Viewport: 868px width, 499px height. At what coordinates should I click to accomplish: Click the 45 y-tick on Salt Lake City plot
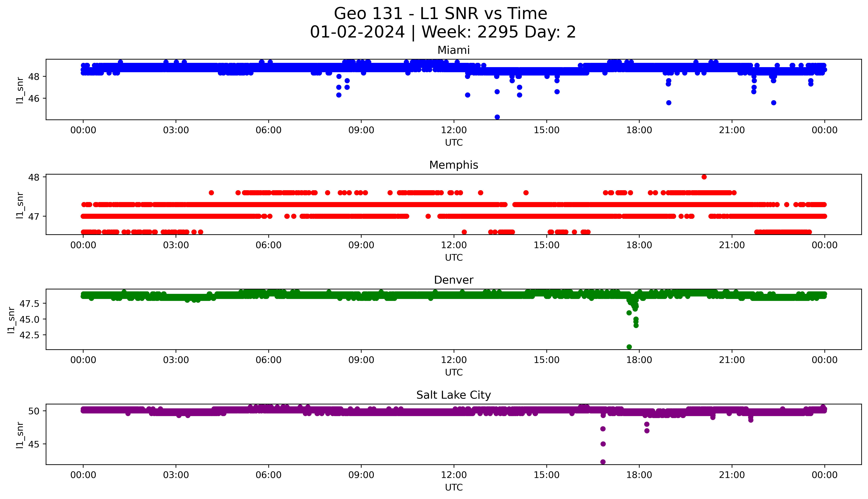point(34,444)
